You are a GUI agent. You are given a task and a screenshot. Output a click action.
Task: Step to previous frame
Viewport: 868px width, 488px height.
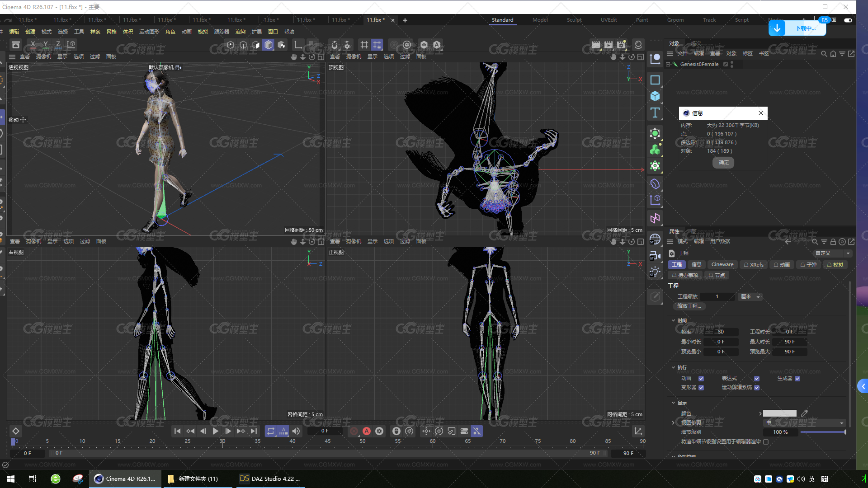click(203, 431)
